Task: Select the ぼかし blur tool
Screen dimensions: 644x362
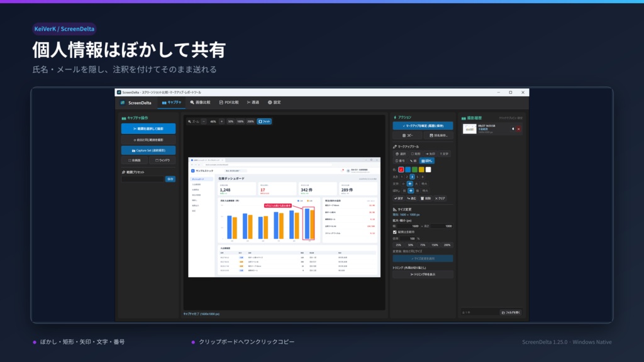Action: click(x=427, y=161)
